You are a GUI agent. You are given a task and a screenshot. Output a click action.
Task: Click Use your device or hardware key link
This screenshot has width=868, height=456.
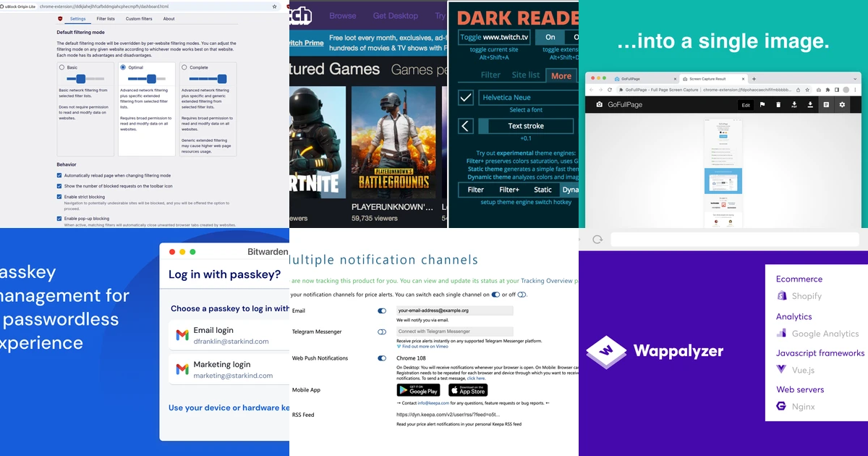click(229, 408)
